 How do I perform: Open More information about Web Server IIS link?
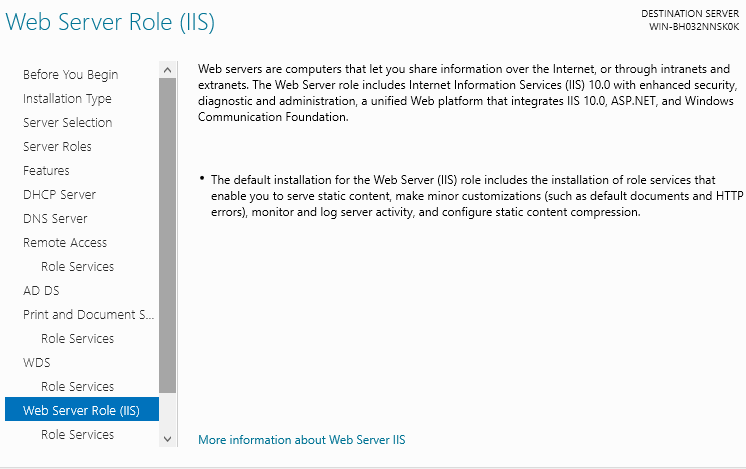click(301, 440)
